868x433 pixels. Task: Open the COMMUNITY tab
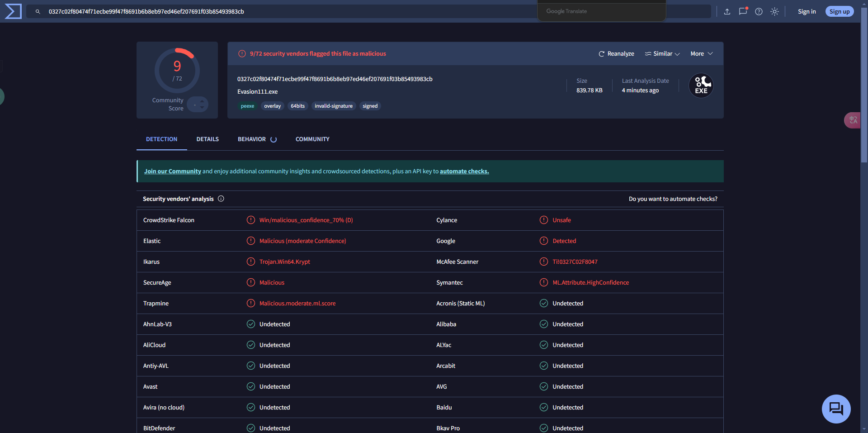pyautogui.click(x=312, y=139)
